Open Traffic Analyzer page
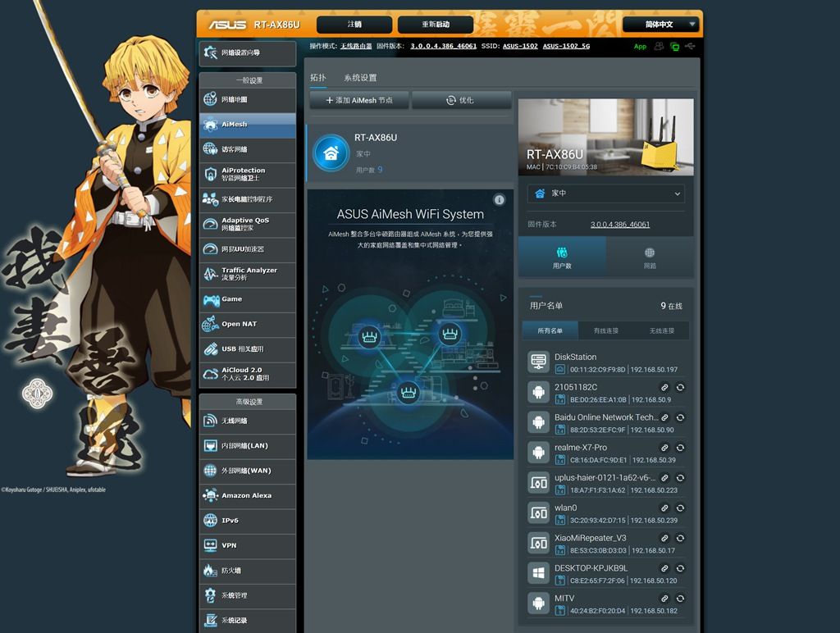 [x=247, y=274]
